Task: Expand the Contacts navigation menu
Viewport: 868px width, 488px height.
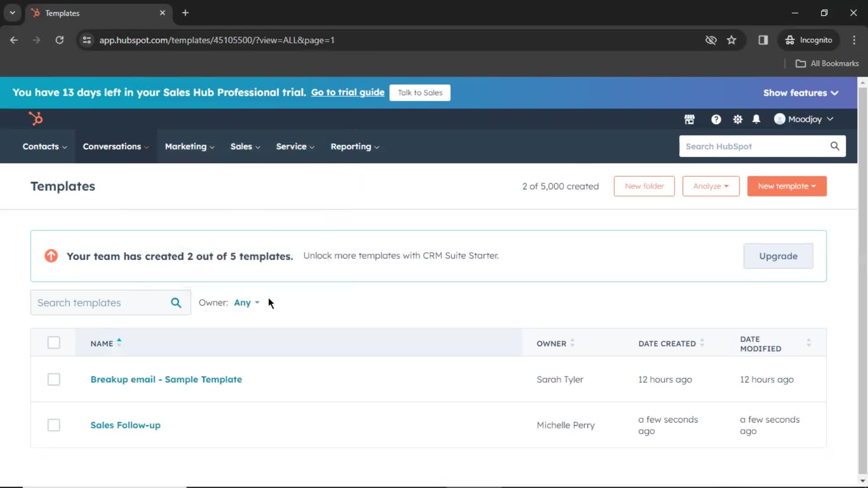Action: click(45, 146)
